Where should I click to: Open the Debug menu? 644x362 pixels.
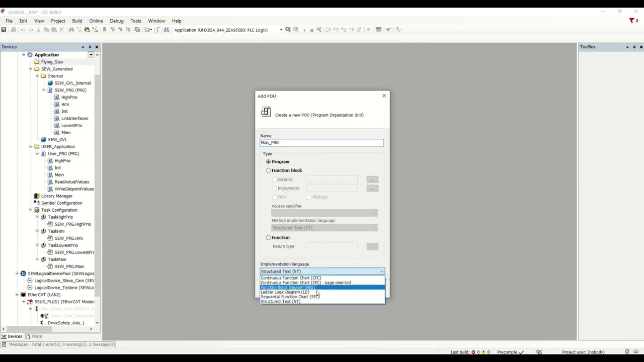(x=116, y=21)
